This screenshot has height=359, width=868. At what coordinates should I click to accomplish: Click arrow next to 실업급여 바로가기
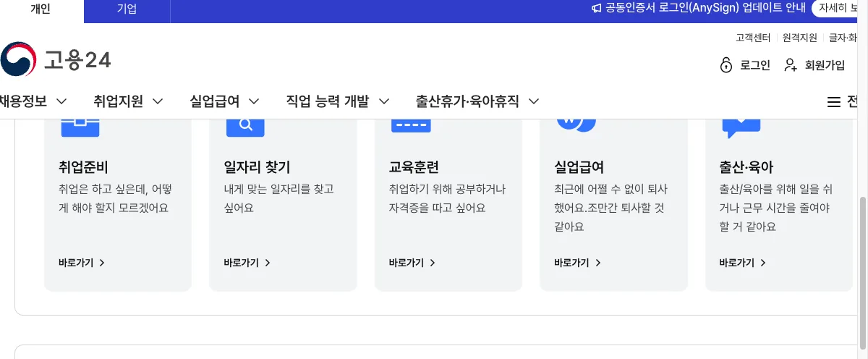pos(598,263)
